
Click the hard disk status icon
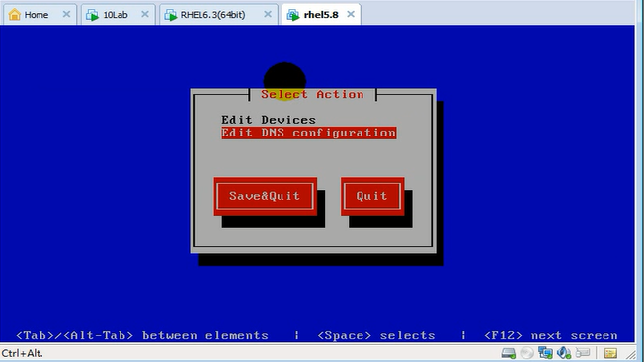508,353
